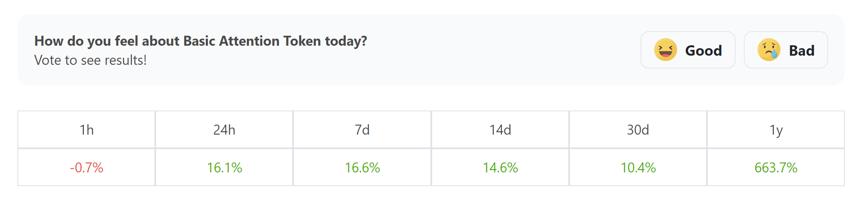Click the crying face emoji icon

click(x=769, y=50)
